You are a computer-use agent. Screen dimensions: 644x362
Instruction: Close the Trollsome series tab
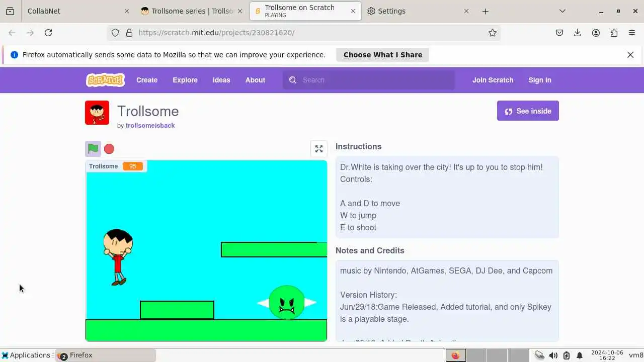pos(239,11)
